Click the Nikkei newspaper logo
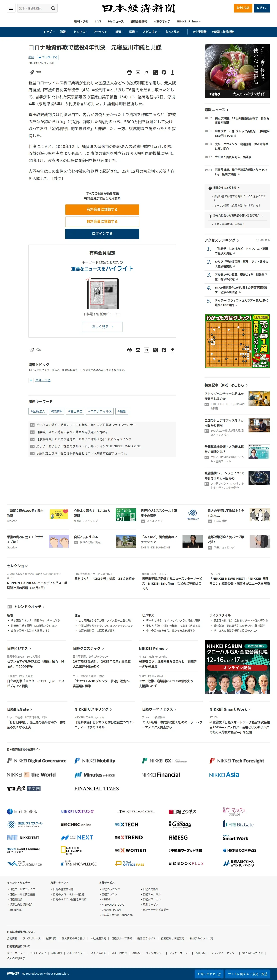This screenshot has width=277, height=980. click(138, 8)
